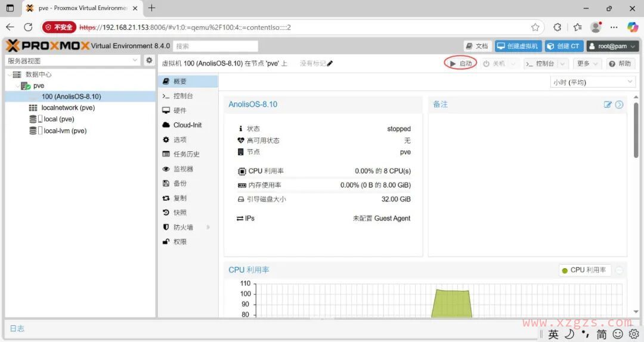Switch to the 硬件 hardware tab

(179, 110)
